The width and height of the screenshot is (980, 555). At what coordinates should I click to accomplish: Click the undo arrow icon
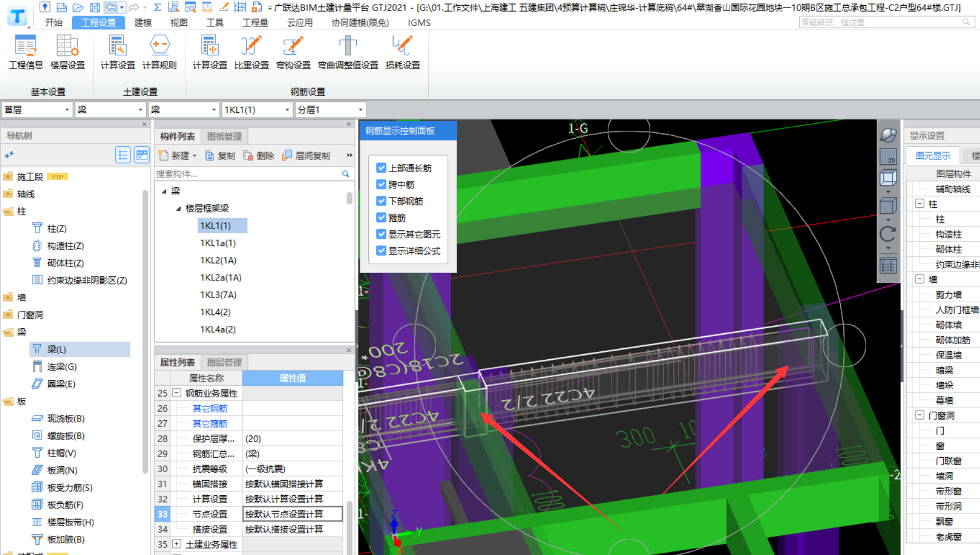[x=112, y=7]
